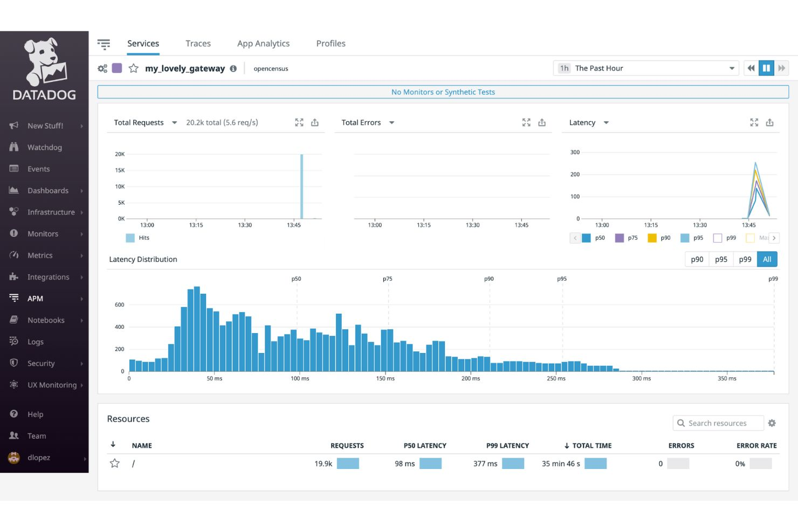Open New Stuff! in sidebar
This screenshot has width=798, height=532.
point(44,126)
